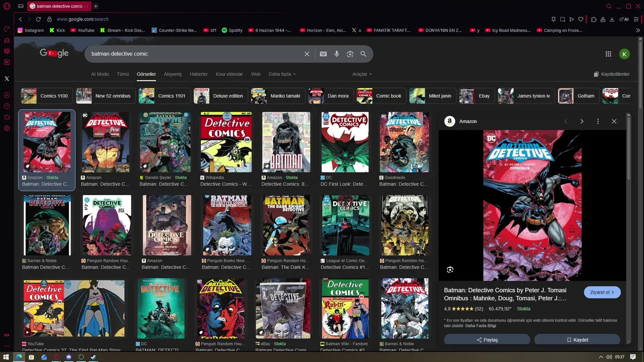Viewport: 644px width, 362px height.
Task: Click the Ziyaret et button
Action: pos(602,292)
